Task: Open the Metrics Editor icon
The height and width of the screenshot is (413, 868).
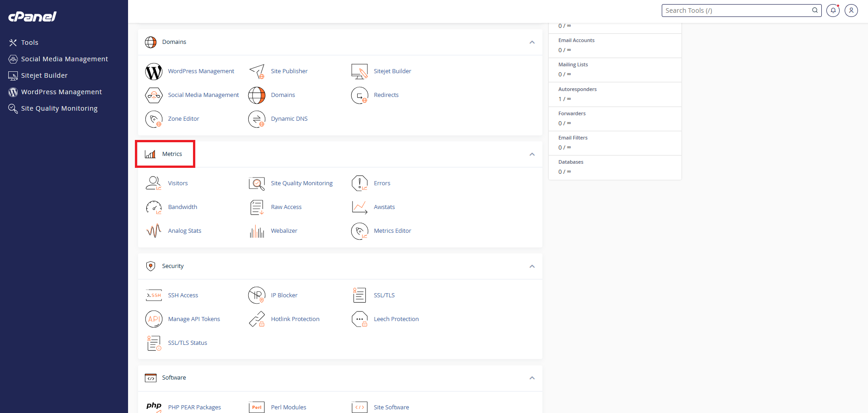Action: [359, 231]
